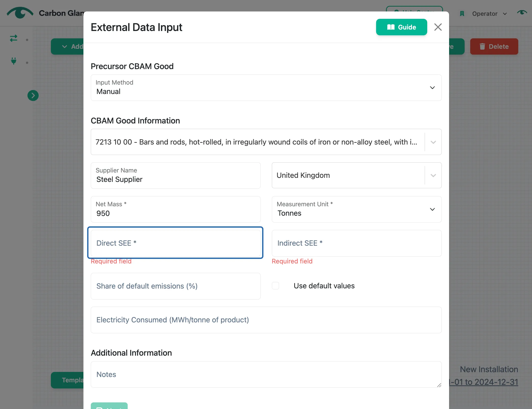
Task: Focus the Supplier Name field
Action: pos(175,176)
